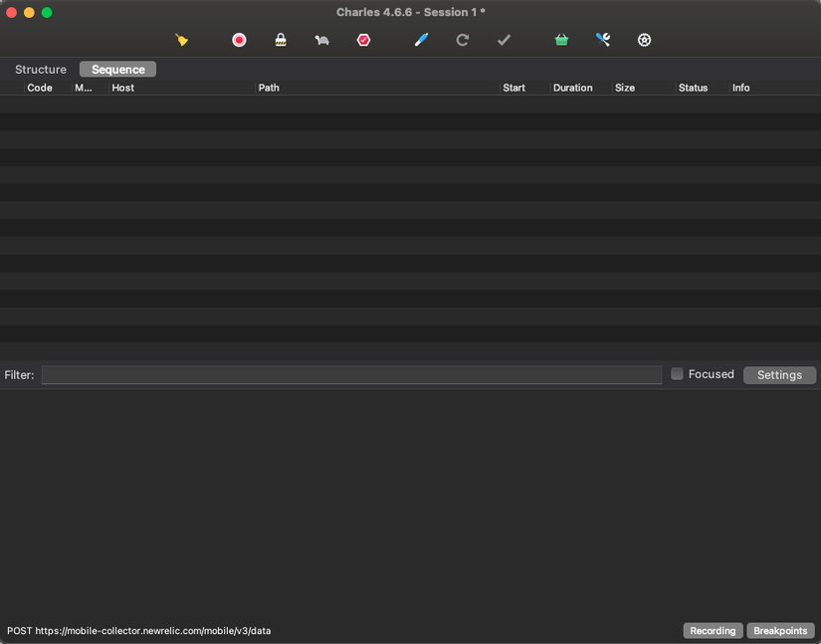821x644 pixels.
Task: Open filter Settings
Action: 779,374
